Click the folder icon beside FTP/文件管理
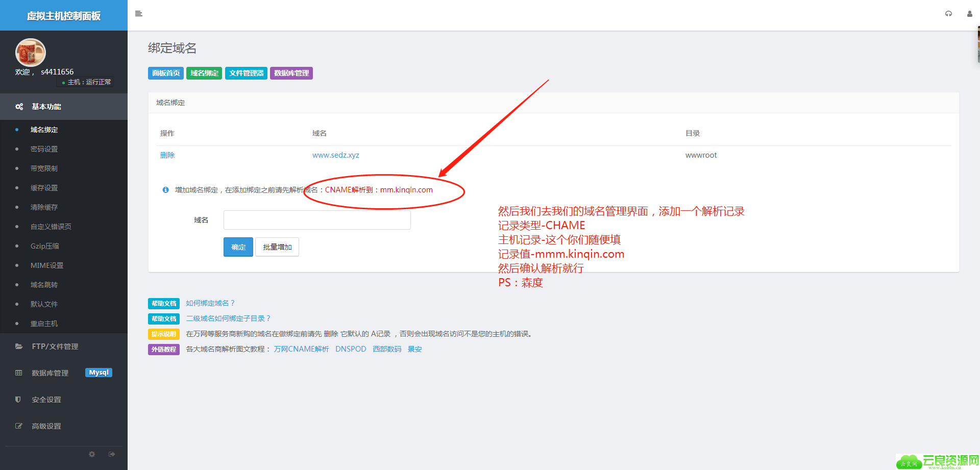Image resolution: width=980 pixels, height=470 pixels. click(19, 347)
